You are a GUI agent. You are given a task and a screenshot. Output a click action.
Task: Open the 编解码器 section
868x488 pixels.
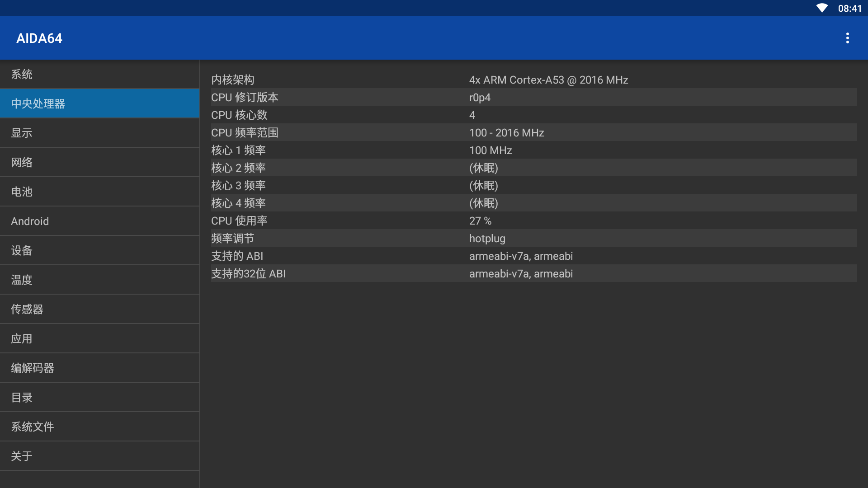[99, 368]
